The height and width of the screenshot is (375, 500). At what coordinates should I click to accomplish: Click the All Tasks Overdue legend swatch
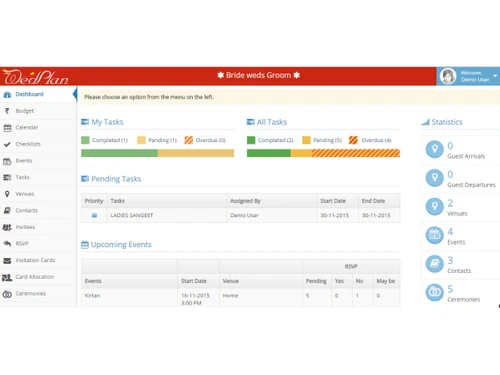353,140
